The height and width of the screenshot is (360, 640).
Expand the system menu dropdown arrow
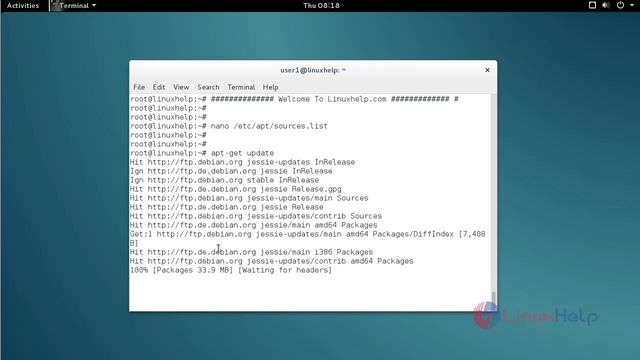[x=631, y=5]
